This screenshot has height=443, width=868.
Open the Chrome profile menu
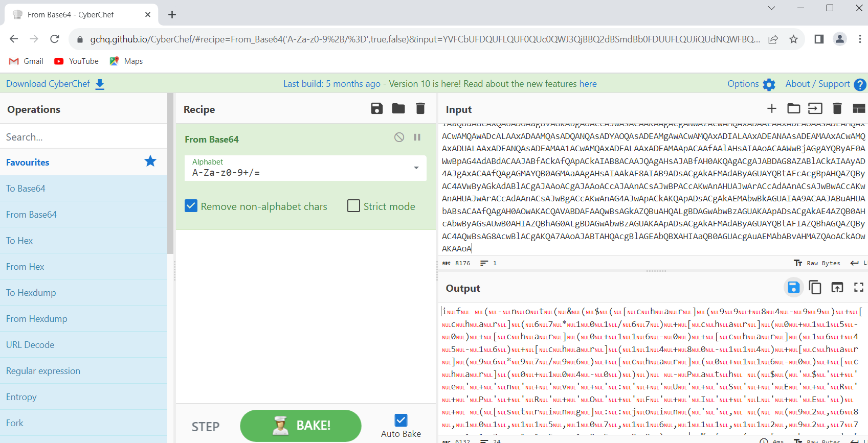[x=840, y=39]
